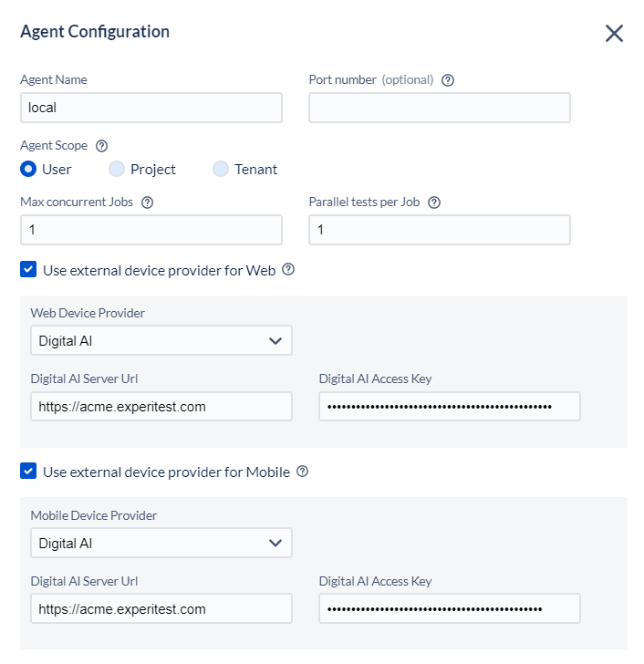Screen dimensions: 644x664
Task: Click help icon next to Port number
Action: [448, 80]
